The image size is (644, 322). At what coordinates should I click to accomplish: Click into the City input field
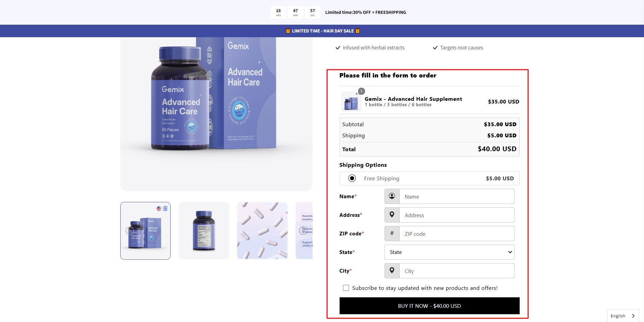click(x=456, y=271)
